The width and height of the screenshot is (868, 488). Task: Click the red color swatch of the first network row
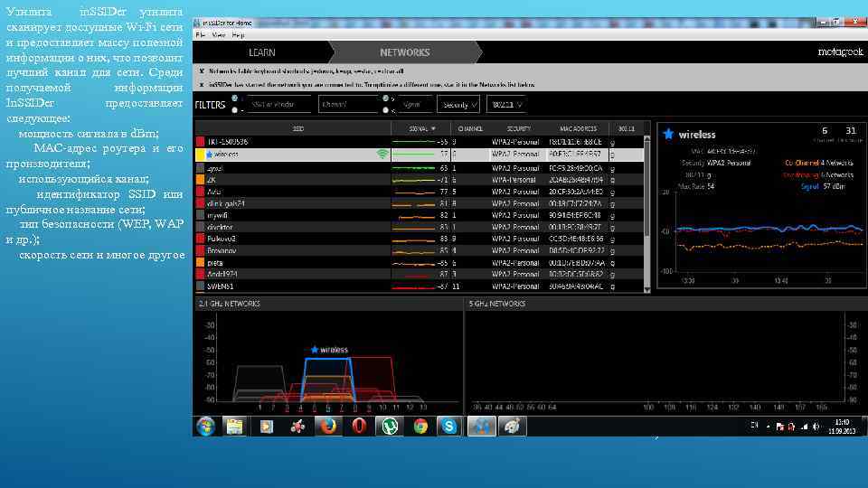point(201,142)
